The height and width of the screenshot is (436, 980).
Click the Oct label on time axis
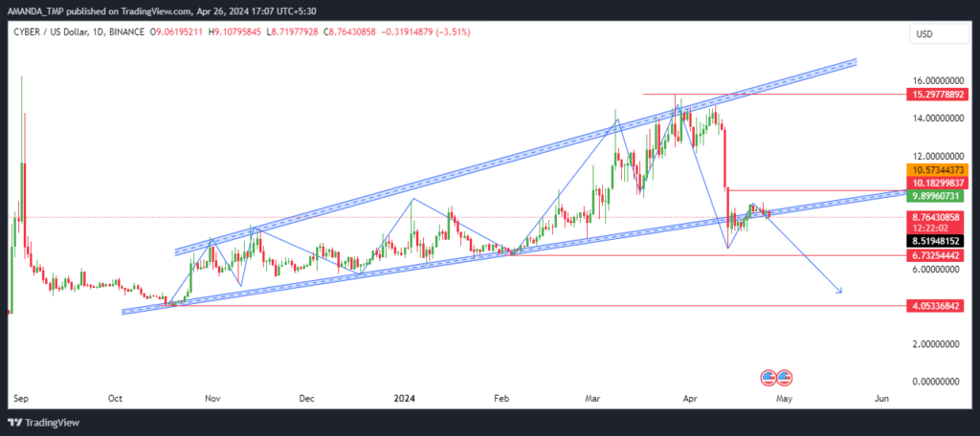[x=115, y=398]
